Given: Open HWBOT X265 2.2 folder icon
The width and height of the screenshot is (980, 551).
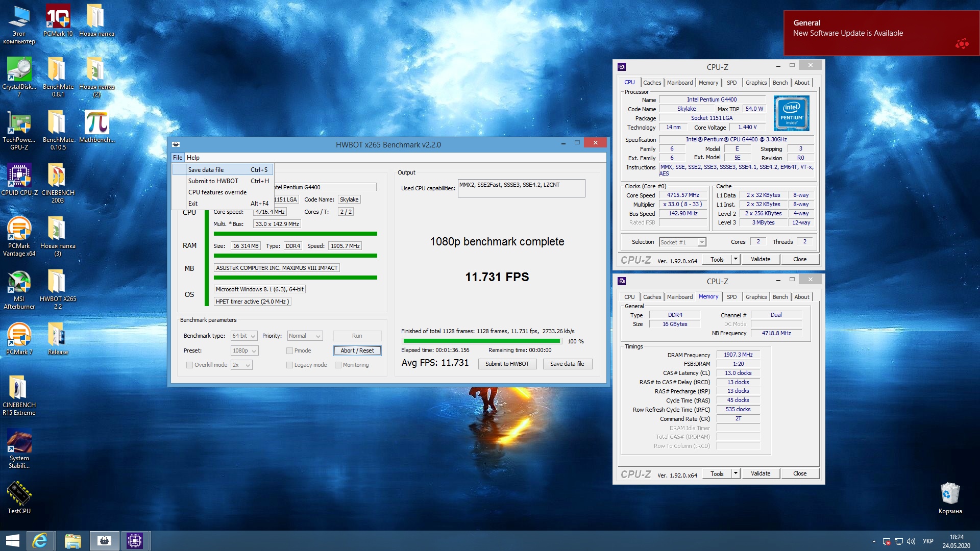Looking at the screenshot, I should click(58, 289).
